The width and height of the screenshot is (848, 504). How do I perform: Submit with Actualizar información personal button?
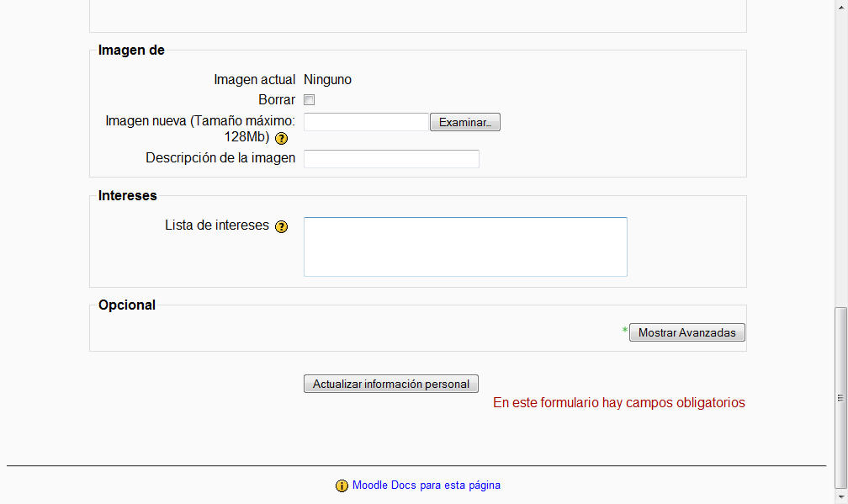390,384
